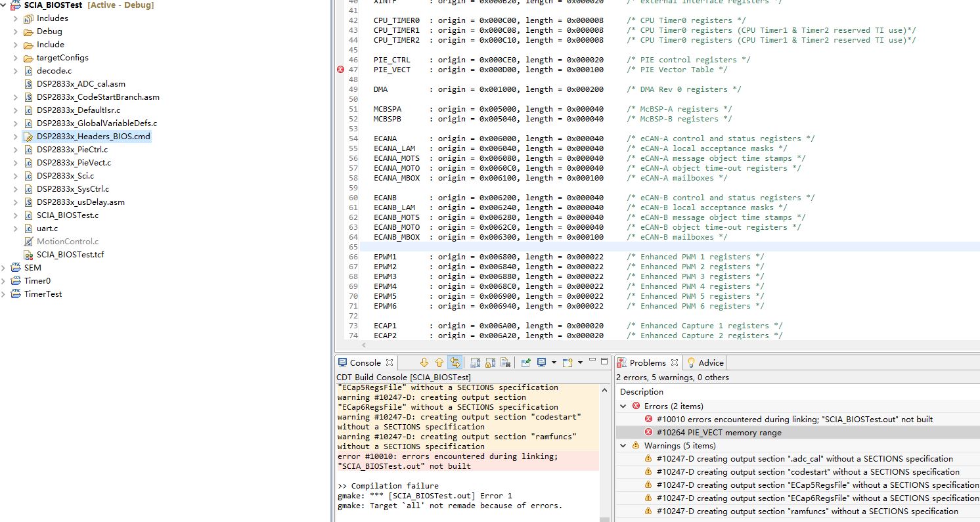The image size is (980, 522).
Task: Select DSP2833x_usDelay.asm in project tree
Action: click(x=81, y=202)
